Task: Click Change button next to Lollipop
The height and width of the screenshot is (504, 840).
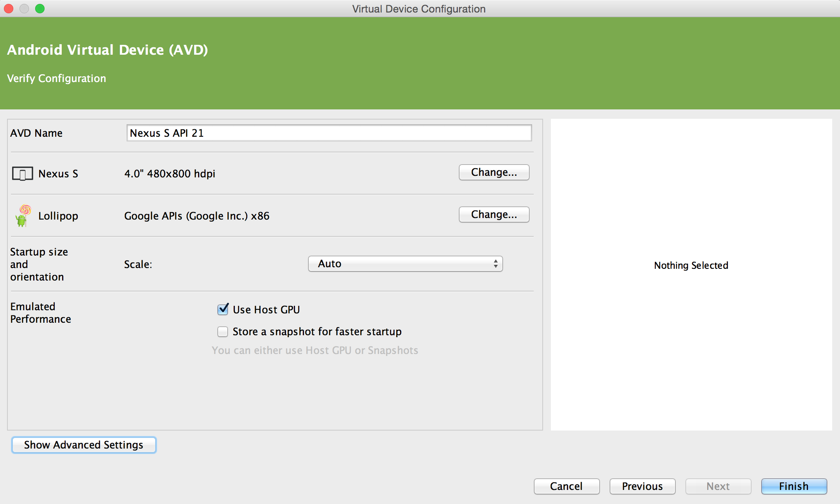Action: click(x=494, y=214)
